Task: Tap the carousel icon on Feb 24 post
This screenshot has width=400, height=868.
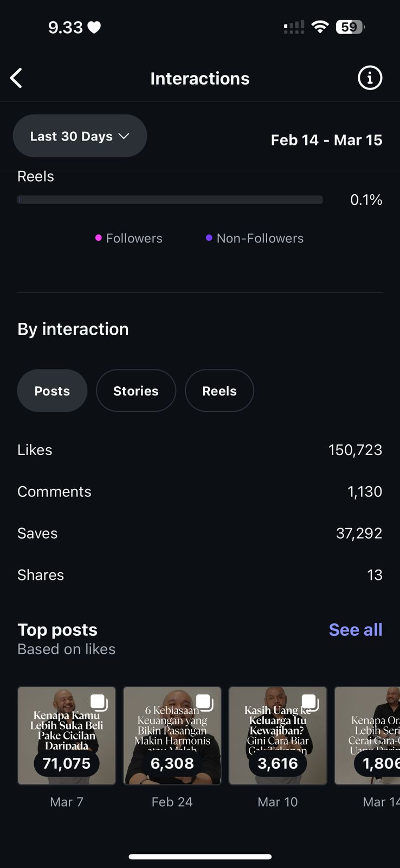Action: [204, 703]
